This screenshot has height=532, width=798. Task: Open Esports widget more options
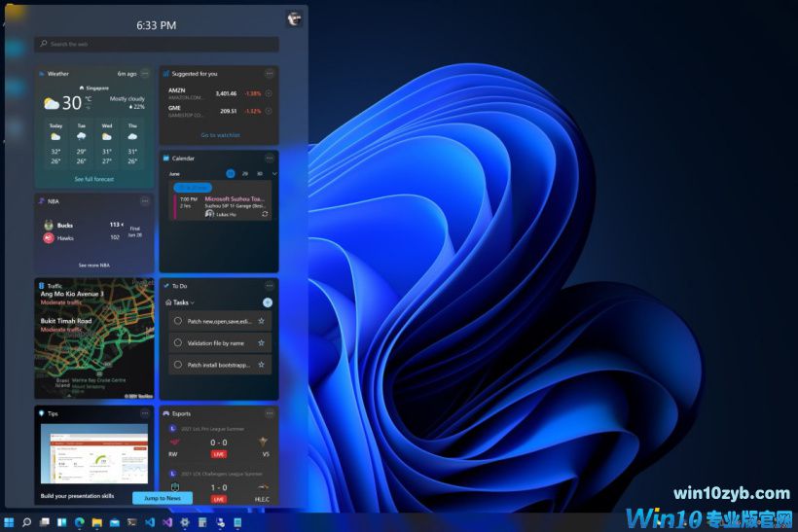tap(270, 412)
